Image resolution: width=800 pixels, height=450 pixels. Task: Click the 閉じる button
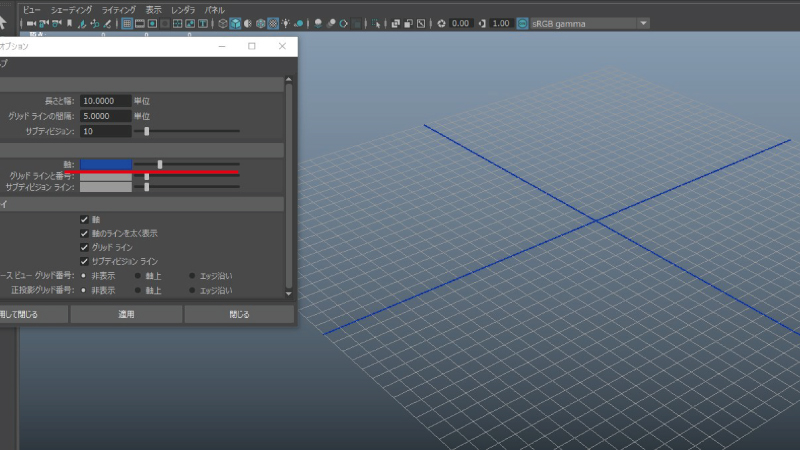click(x=239, y=314)
